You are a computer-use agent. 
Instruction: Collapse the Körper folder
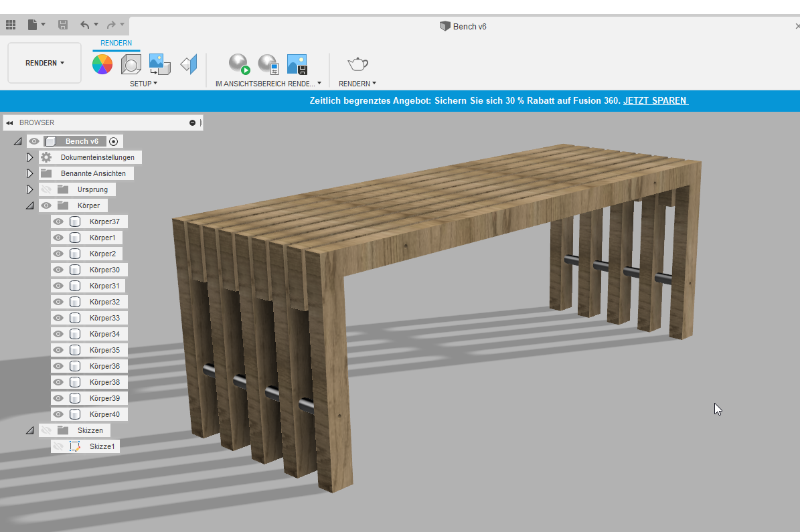click(x=29, y=205)
